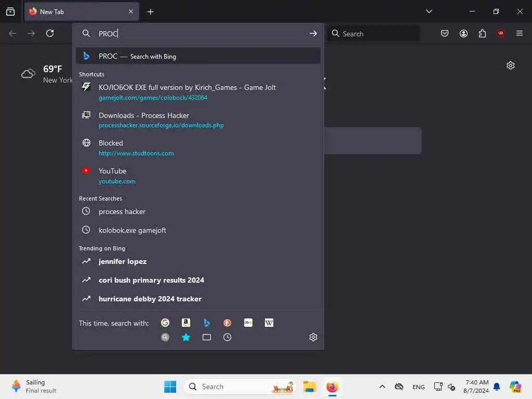
Task: Open Copilot preview in taskbar
Action: (x=515, y=387)
